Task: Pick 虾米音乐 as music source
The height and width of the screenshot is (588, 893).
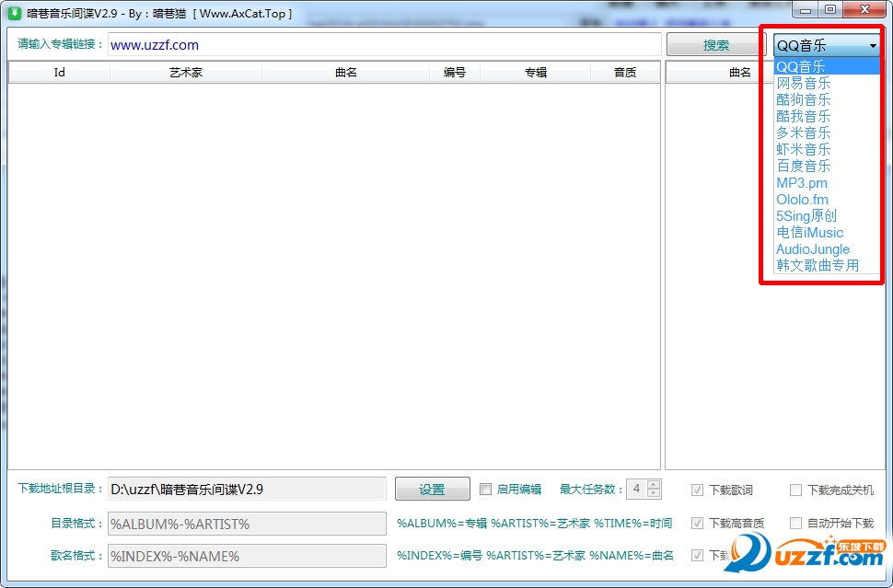Action: click(x=827, y=149)
